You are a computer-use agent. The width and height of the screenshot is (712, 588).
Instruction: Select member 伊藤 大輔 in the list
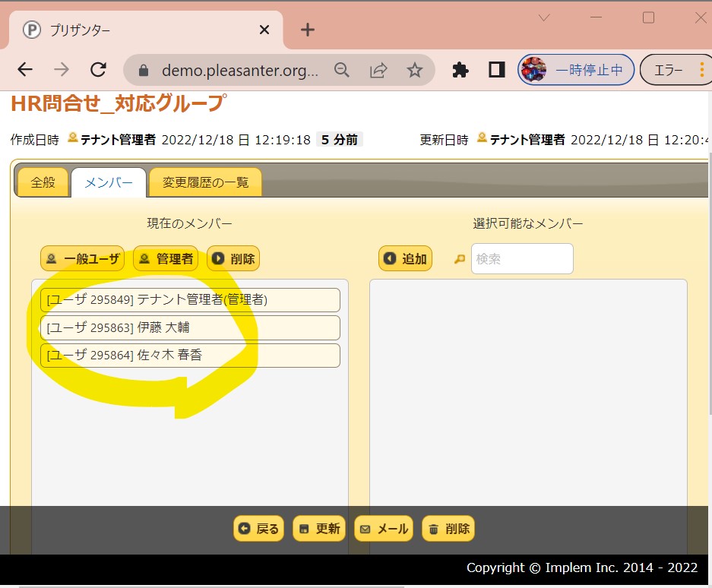click(x=190, y=327)
